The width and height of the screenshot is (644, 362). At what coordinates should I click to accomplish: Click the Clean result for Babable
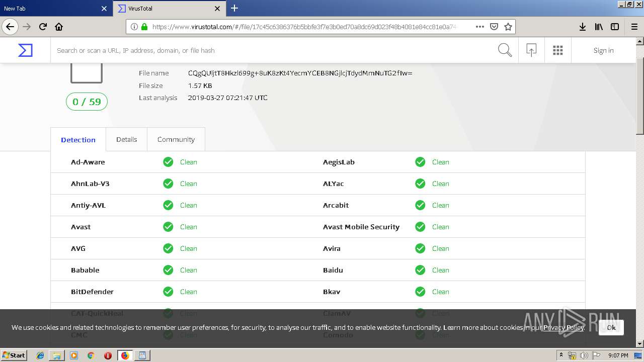pos(189,270)
